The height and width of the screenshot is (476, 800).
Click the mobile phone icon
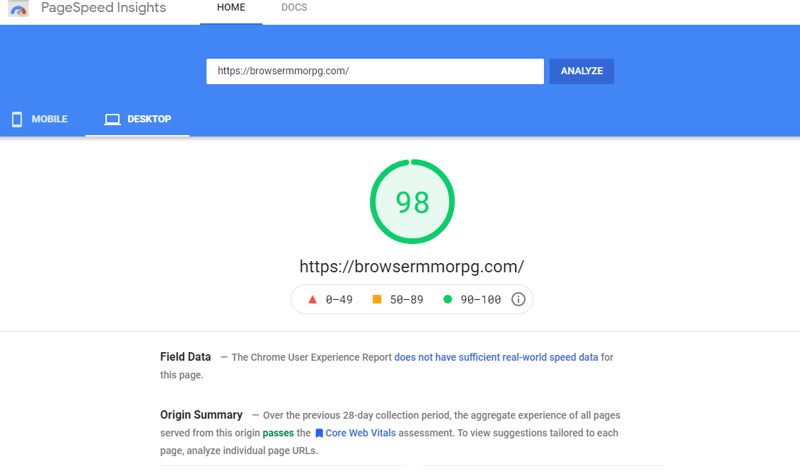click(x=17, y=119)
